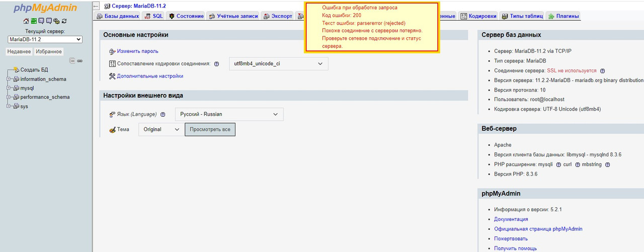Viewport: 644px width, 252px height.
Task: Collapse all tree nodes with the minus icon
Action: point(72,60)
